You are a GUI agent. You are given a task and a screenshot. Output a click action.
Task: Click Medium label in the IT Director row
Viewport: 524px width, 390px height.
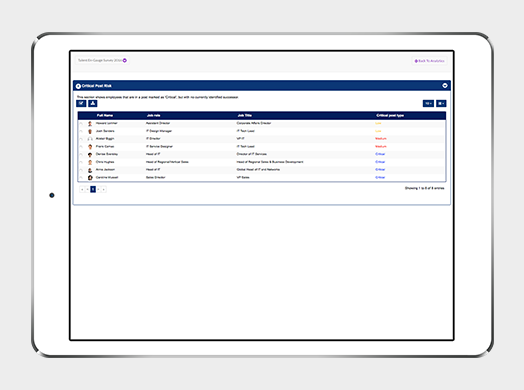(x=381, y=139)
